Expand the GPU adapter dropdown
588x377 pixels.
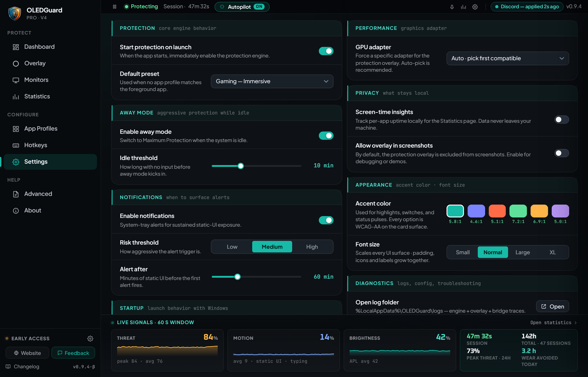point(507,58)
